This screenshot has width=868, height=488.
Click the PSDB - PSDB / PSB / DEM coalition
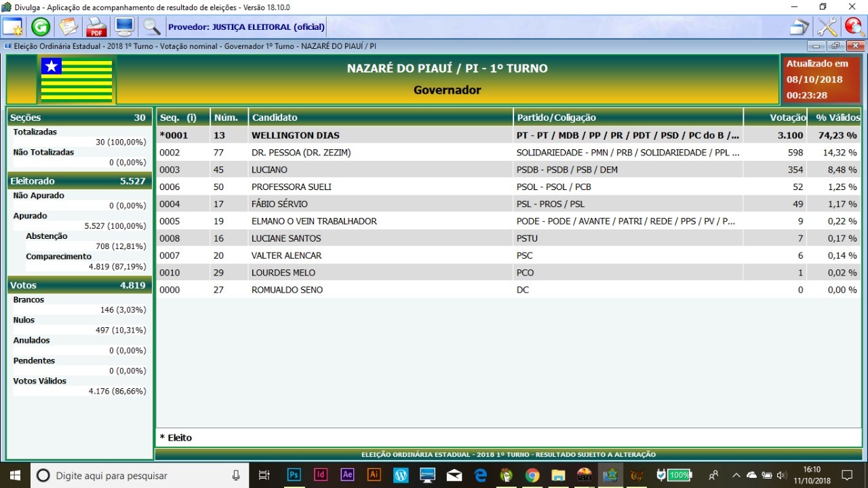[628, 170]
